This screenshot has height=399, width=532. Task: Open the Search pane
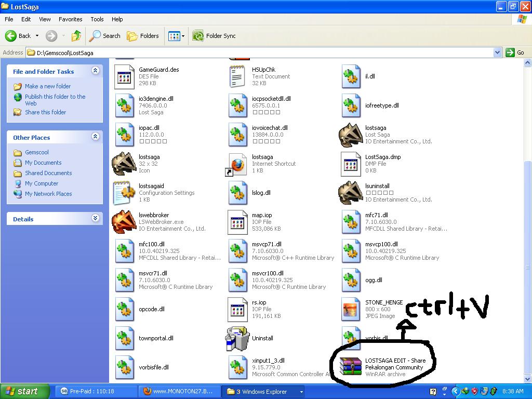(104, 36)
